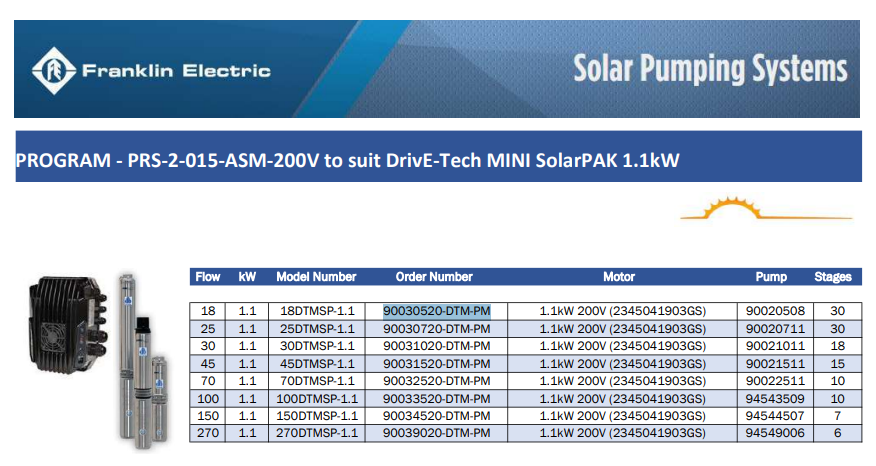Click the orange sun graphic
Image resolution: width=876 pixels, height=466 pixels.
(x=765, y=208)
